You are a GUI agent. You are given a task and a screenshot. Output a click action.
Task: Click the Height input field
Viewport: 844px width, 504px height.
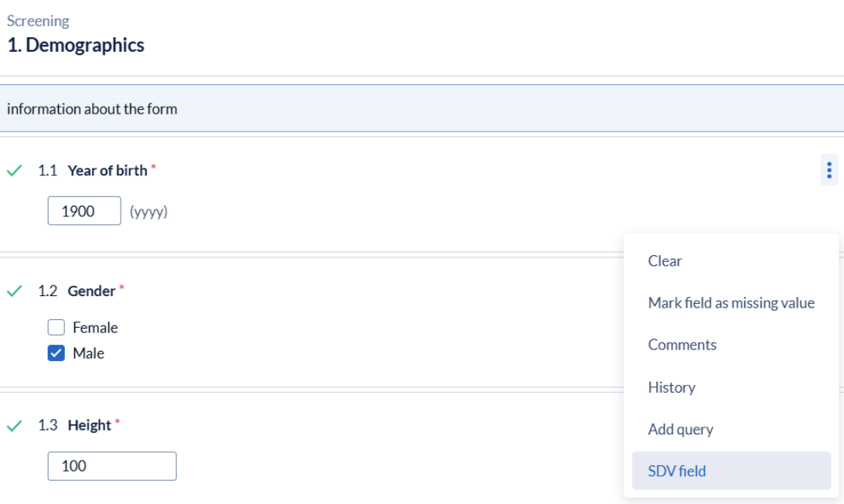(112, 466)
